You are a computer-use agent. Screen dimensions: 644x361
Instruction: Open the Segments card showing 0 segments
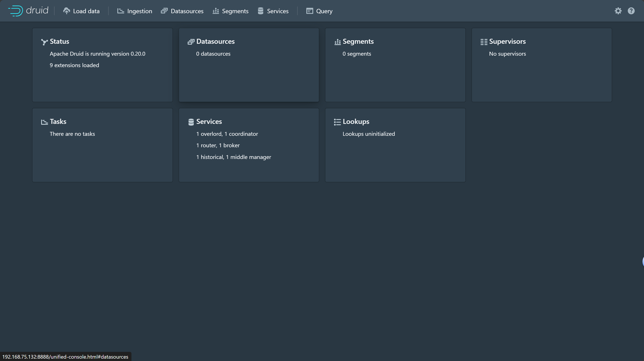(x=395, y=65)
